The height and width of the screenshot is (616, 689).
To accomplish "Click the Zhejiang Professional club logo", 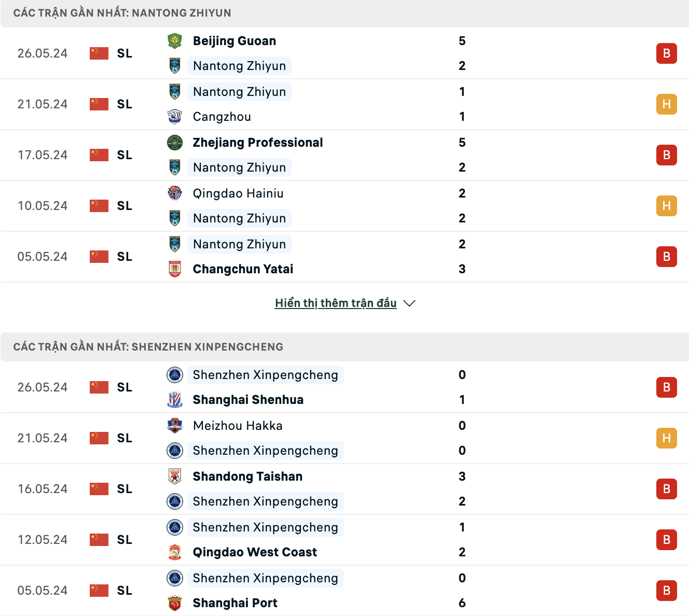I will point(175,143).
